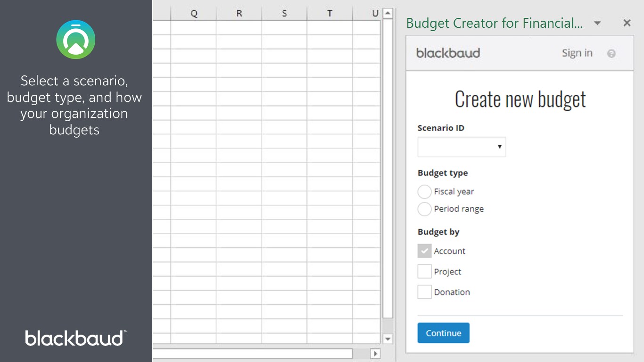Click the vertical scrollbar up arrow
644x362 pixels.
coord(388,14)
